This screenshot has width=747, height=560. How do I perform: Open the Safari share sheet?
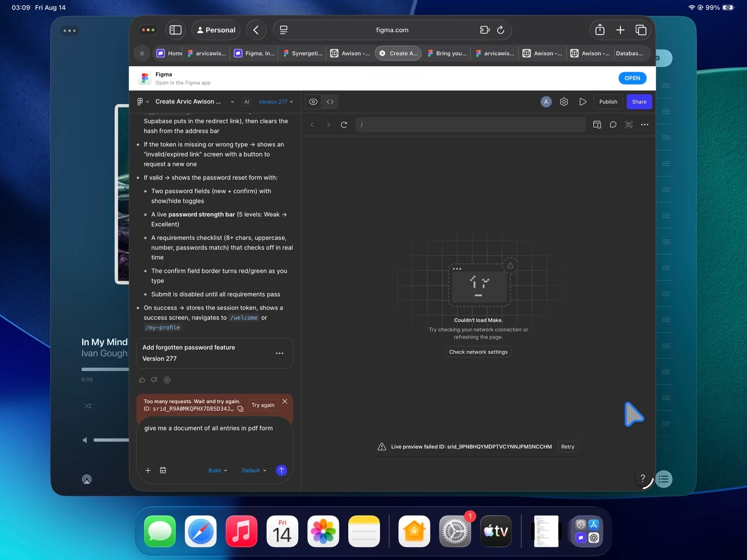click(x=600, y=30)
